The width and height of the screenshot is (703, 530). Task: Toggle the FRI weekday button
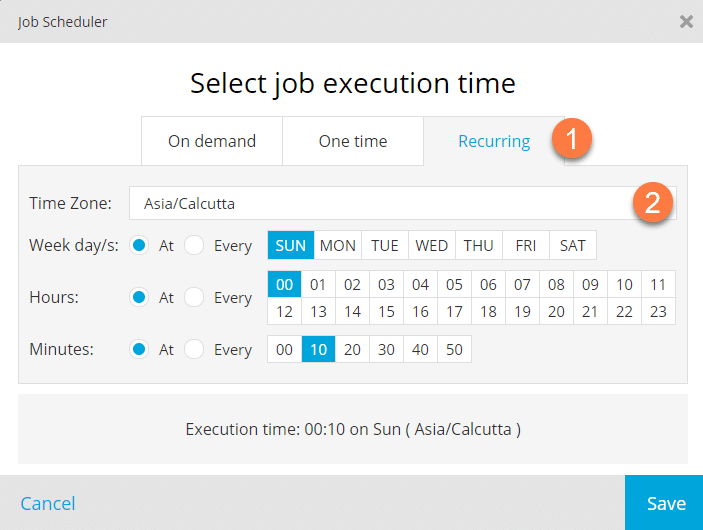(x=526, y=245)
